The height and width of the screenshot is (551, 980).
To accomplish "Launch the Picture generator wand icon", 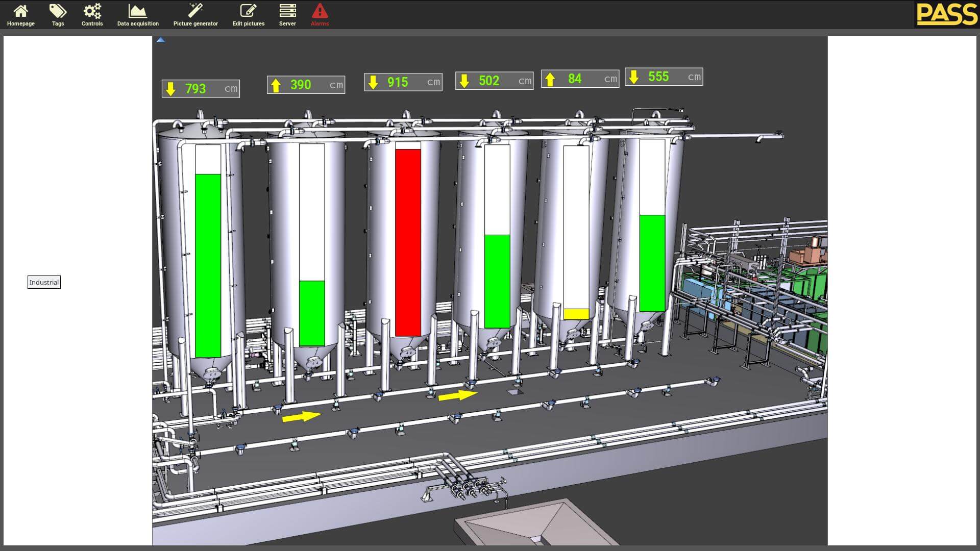I will pyautogui.click(x=195, y=11).
